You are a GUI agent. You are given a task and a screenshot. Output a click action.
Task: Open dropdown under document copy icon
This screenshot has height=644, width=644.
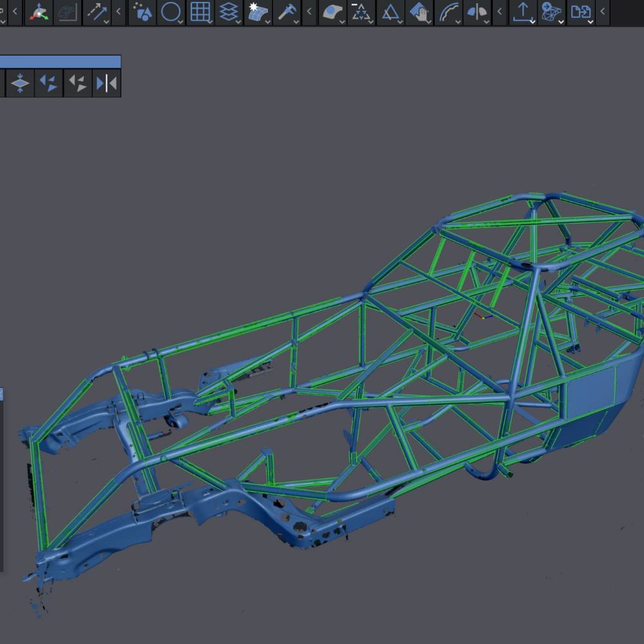[x=590, y=21]
